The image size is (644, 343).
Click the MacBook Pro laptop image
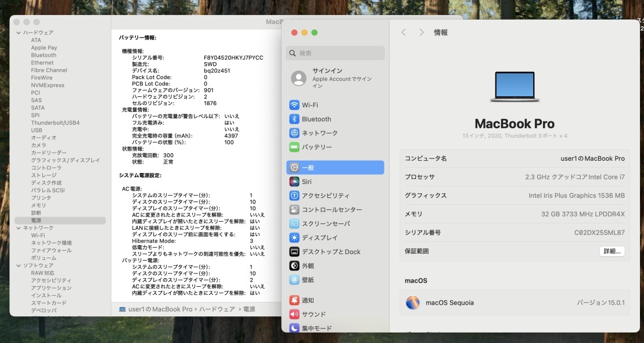[515, 86]
